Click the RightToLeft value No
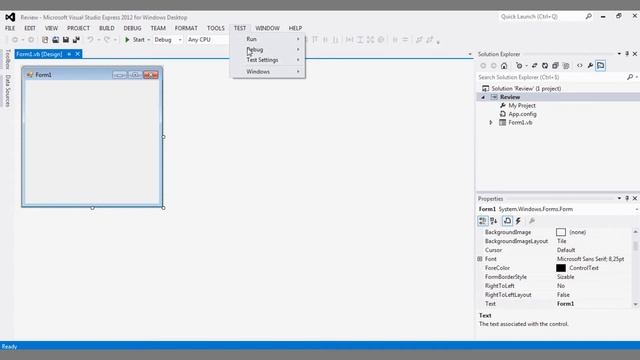The width and height of the screenshot is (640, 360). (x=561, y=286)
